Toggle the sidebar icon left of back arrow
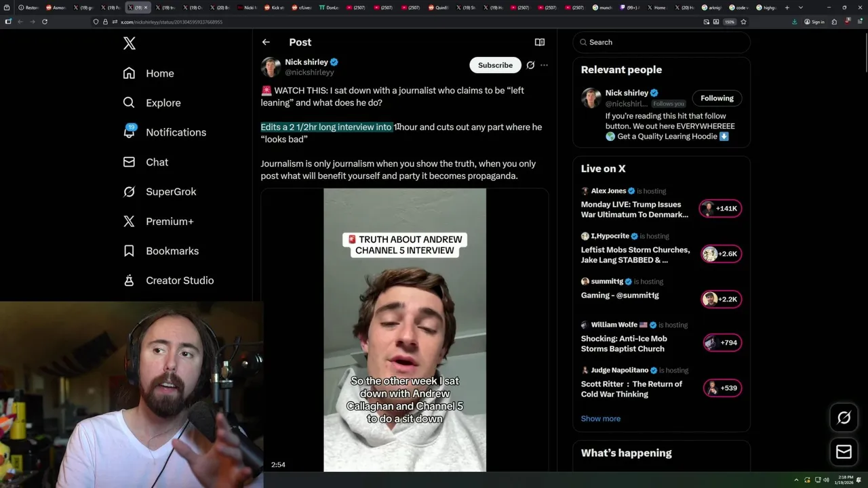 (7, 22)
